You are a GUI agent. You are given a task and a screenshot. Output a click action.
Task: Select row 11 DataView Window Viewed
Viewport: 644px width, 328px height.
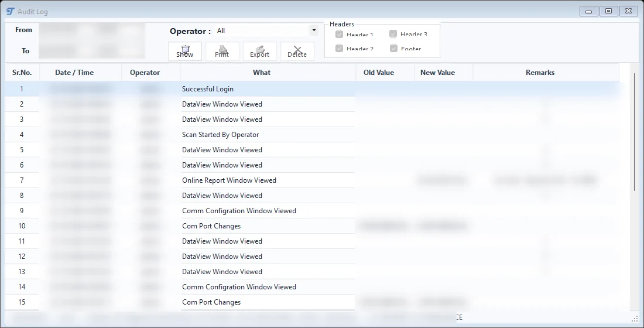click(312, 241)
